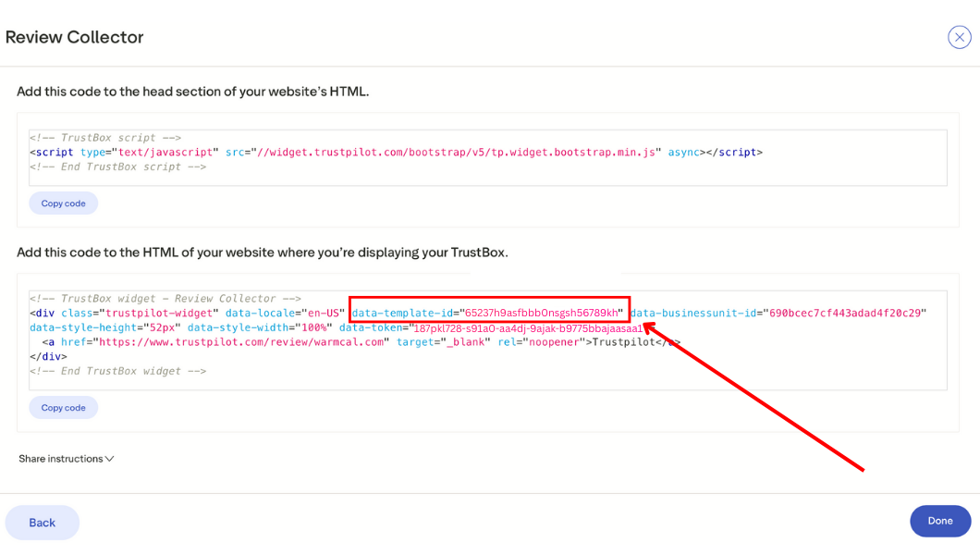Go back with the Back button
980x555 pixels.
click(42, 523)
